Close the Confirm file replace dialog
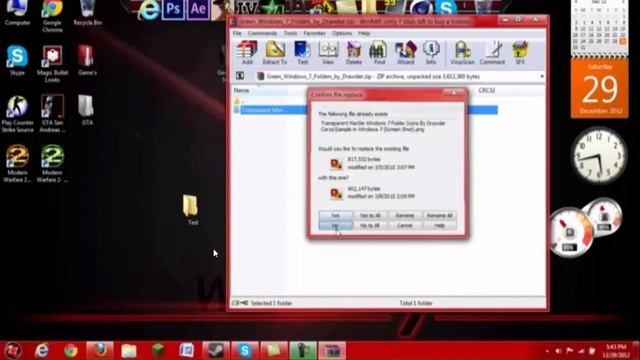The image size is (640, 360). pos(454,93)
